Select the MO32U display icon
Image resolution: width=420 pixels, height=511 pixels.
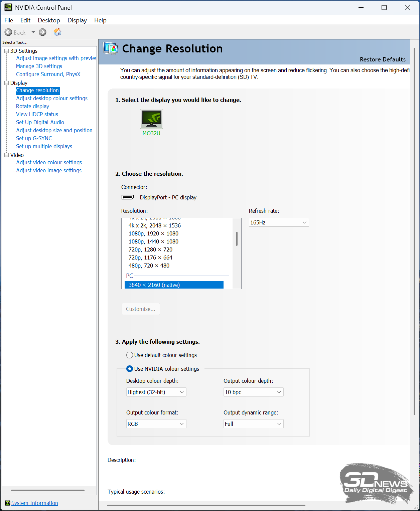click(151, 119)
